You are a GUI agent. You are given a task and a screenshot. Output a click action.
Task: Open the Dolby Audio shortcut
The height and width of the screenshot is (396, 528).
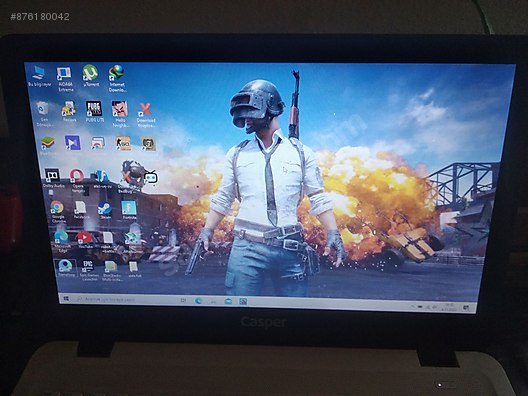coord(53,178)
